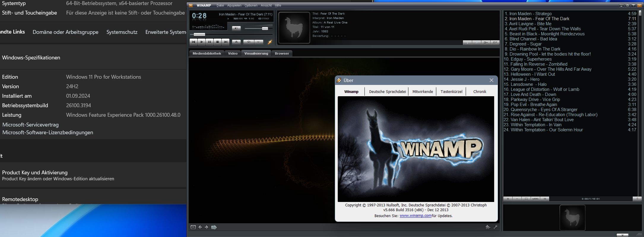The image size is (644, 237).
Task: Open the Tastenkürzel tab
Action: tap(451, 91)
